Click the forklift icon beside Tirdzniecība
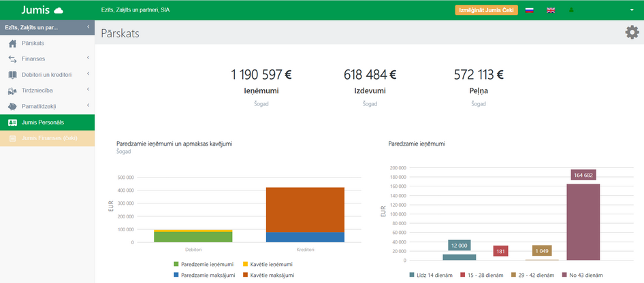 tap(12, 90)
